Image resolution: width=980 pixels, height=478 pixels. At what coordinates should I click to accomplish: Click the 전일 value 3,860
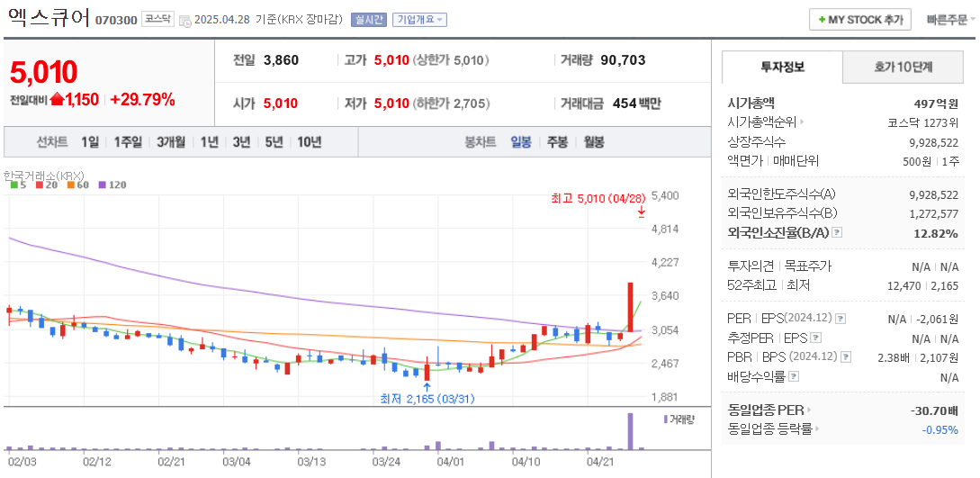tap(282, 60)
